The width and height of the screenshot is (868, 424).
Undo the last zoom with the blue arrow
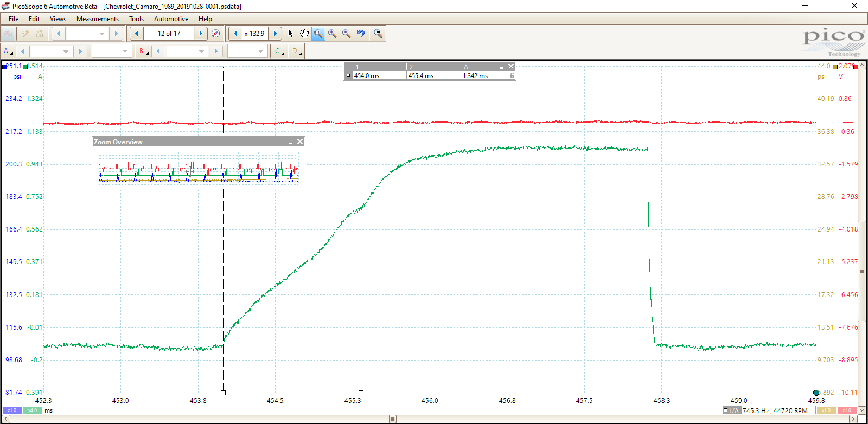point(361,34)
